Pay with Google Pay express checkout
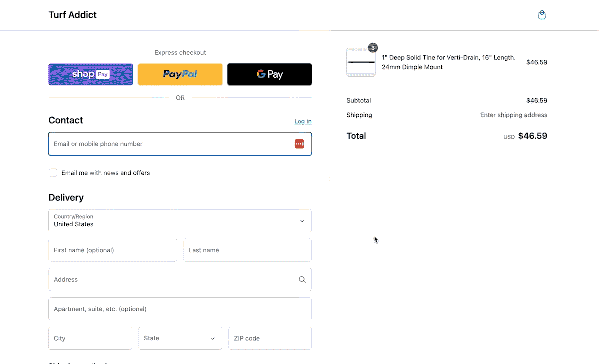The height and width of the screenshot is (364, 599). click(270, 74)
